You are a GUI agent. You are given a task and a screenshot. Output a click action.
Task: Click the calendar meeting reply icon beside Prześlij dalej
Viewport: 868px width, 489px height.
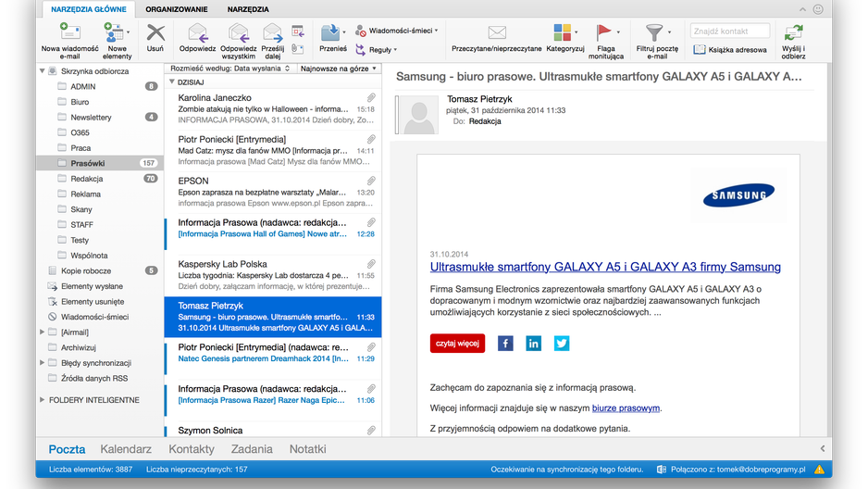click(x=298, y=31)
